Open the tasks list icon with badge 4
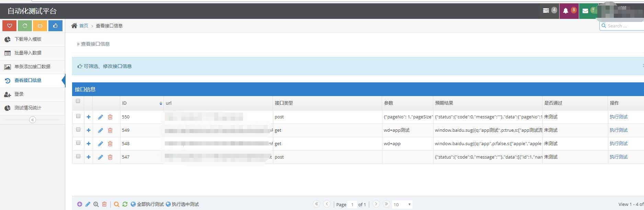This screenshot has height=210, width=644. pyautogui.click(x=550, y=11)
